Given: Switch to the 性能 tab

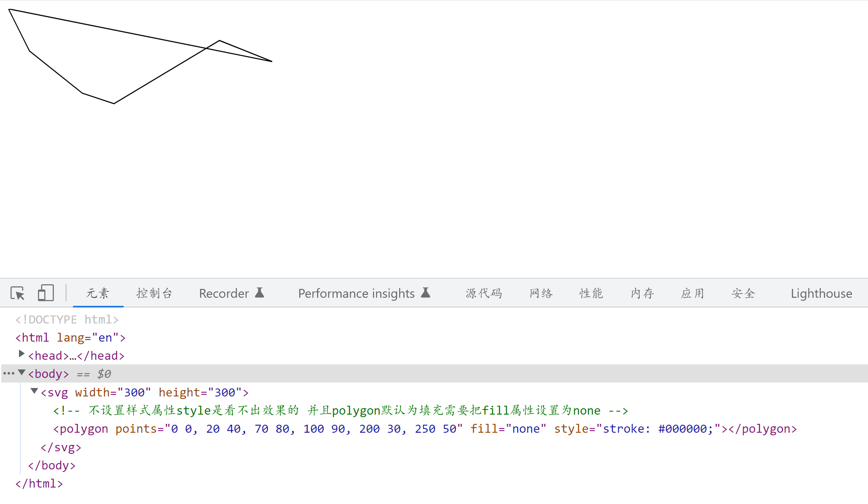Looking at the screenshot, I should point(591,294).
